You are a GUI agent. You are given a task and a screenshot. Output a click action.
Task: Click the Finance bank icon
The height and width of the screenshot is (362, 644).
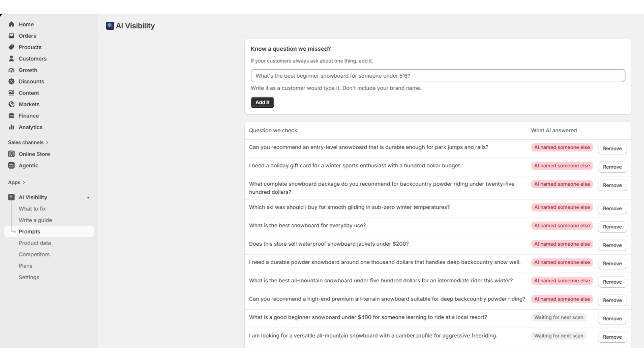(x=11, y=115)
